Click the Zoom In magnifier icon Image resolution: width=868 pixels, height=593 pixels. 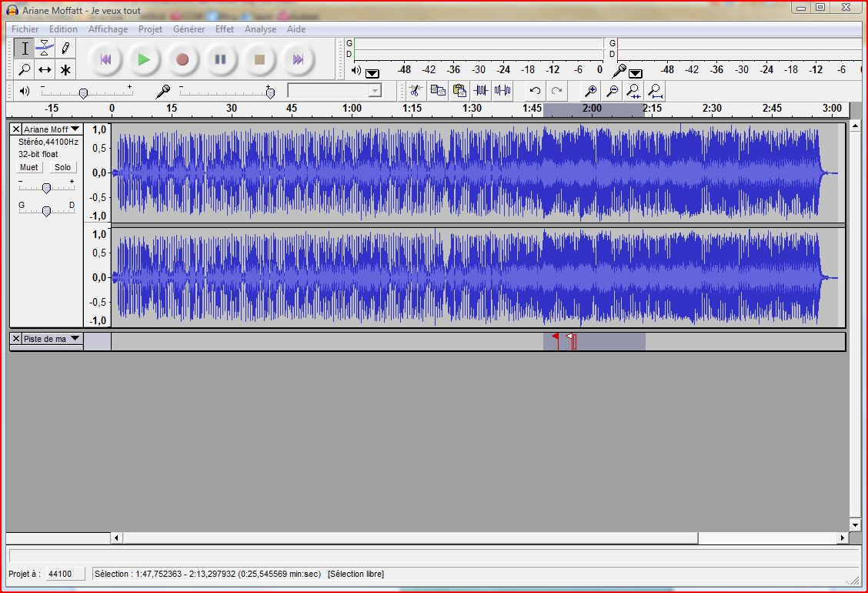point(591,90)
